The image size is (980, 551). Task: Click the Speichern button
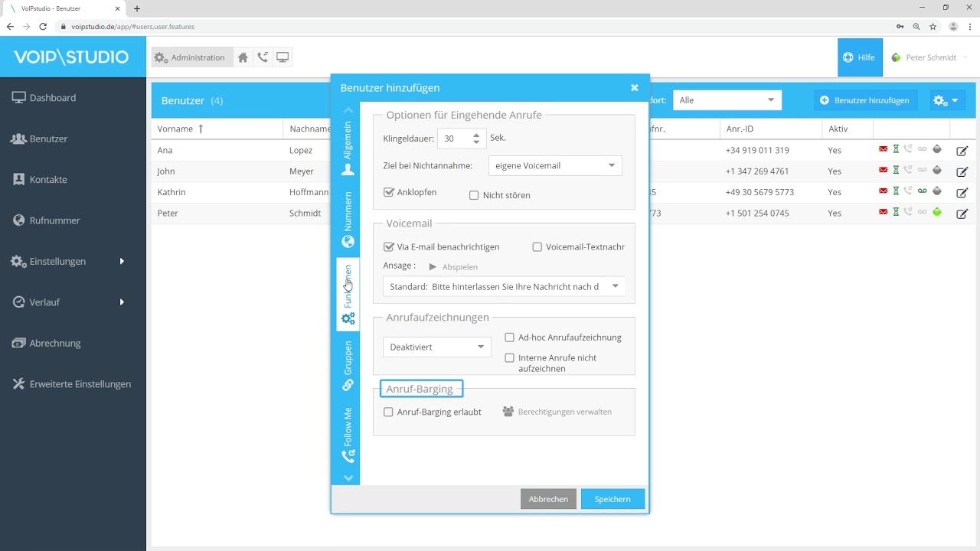[612, 499]
